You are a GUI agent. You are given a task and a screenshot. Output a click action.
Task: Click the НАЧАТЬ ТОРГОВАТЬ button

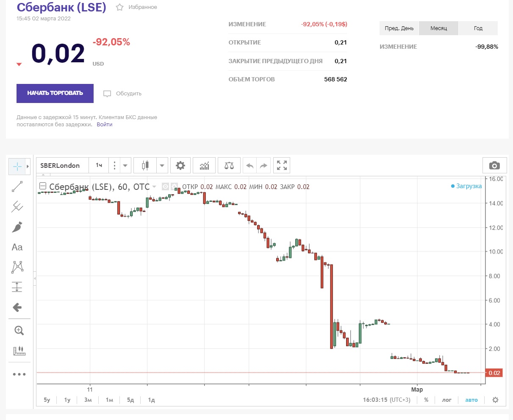pyautogui.click(x=55, y=93)
